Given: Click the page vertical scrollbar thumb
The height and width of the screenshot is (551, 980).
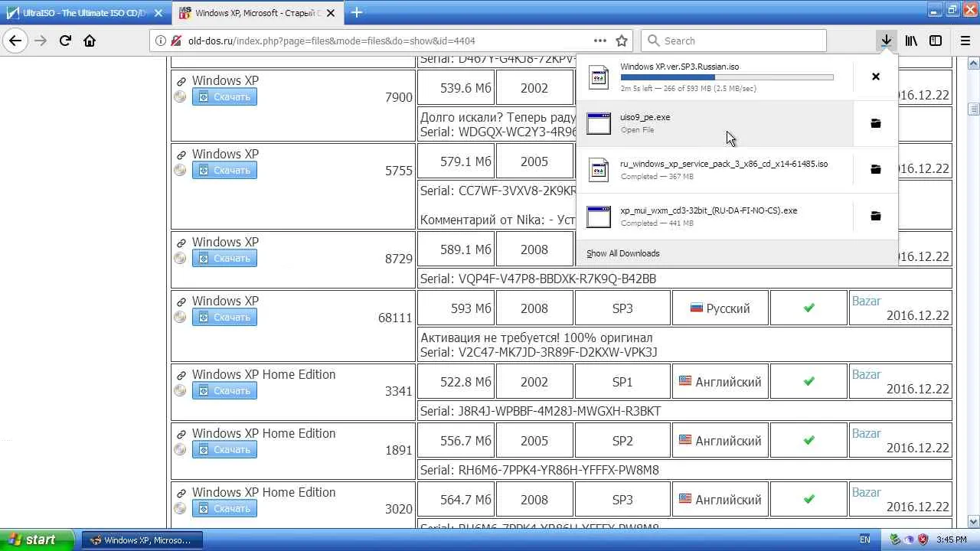Looking at the screenshot, I should point(974,109).
